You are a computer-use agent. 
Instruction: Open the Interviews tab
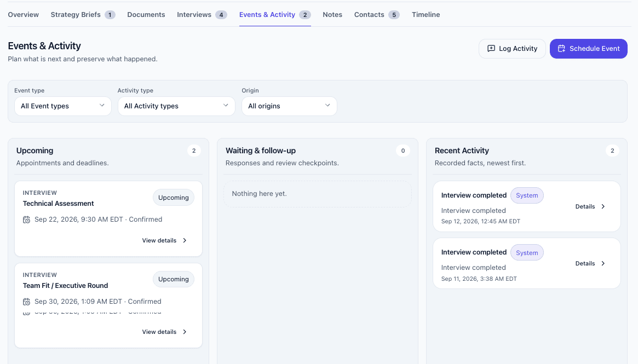coord(202,15)
